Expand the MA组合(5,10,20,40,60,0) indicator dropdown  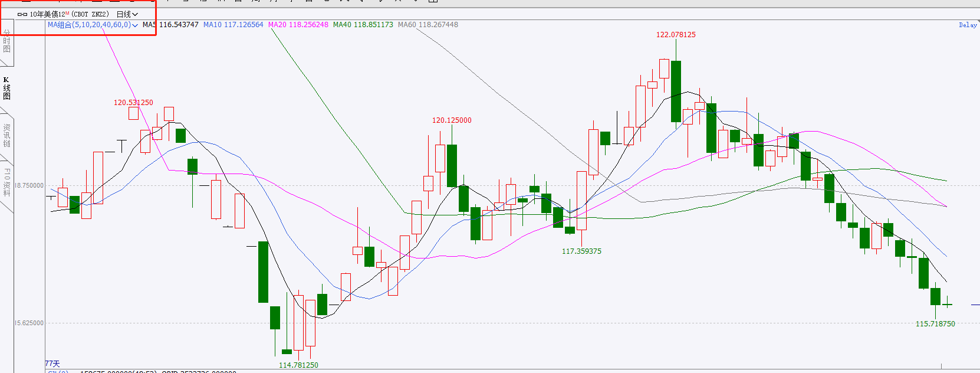(x=93, y=25)
